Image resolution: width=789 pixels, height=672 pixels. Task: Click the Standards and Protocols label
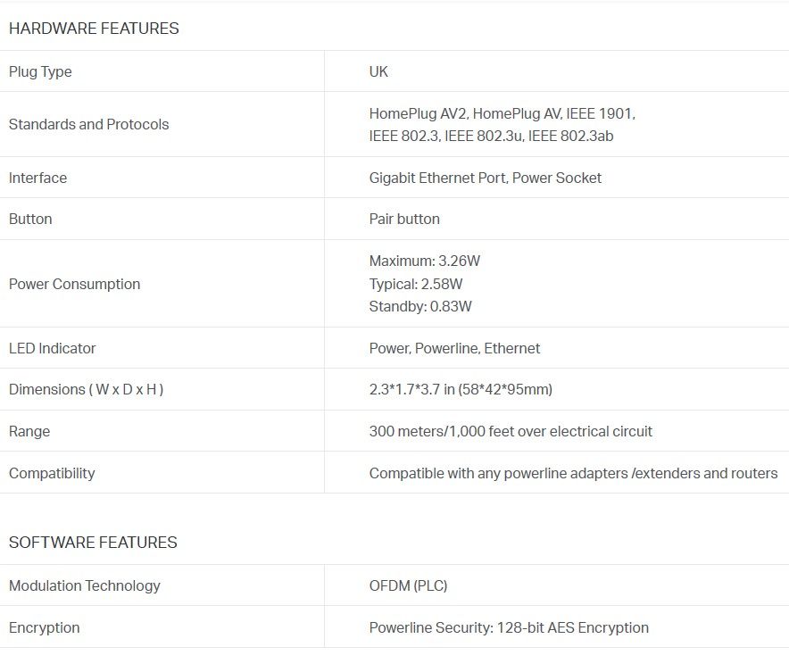click(x=88, y=124)
